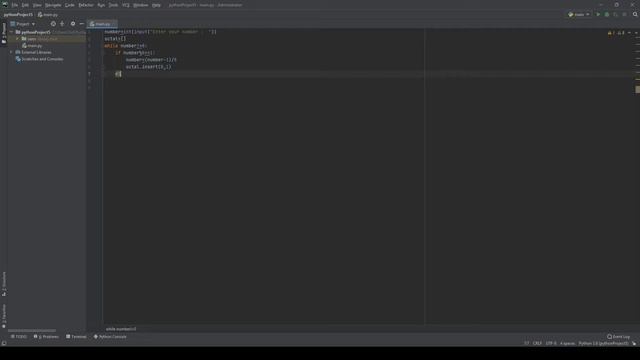Open the Help menu
640x360 pixels.
156,5
